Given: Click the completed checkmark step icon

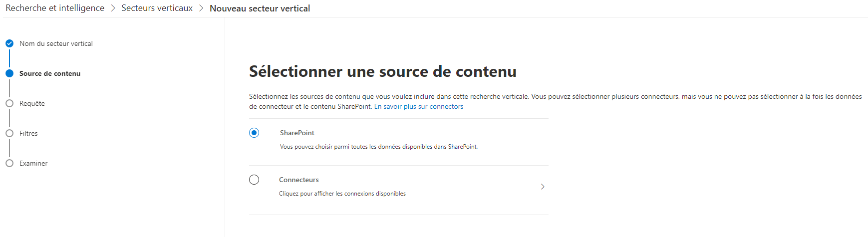Looking at the screenshot, I should [x=9, y=43].
